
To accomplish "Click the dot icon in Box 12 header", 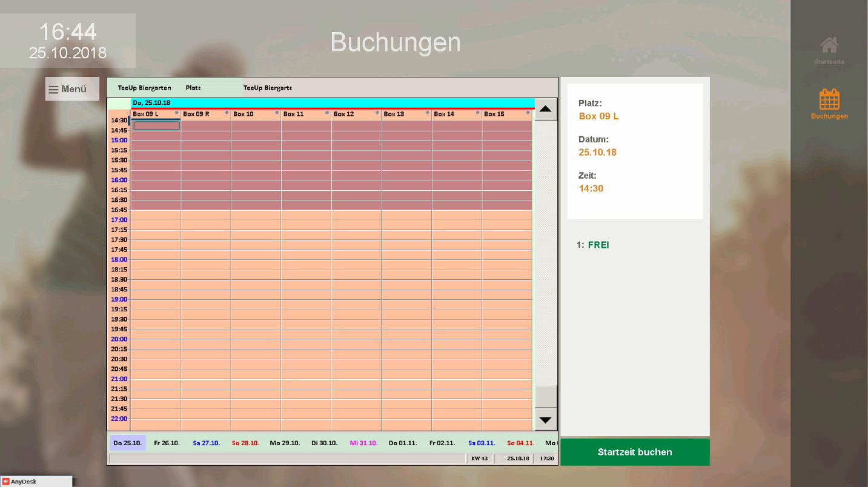I will 377,113.
